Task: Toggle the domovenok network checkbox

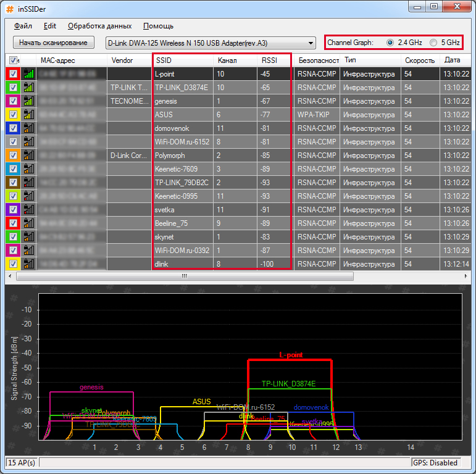Action: (x=13, y=128)
